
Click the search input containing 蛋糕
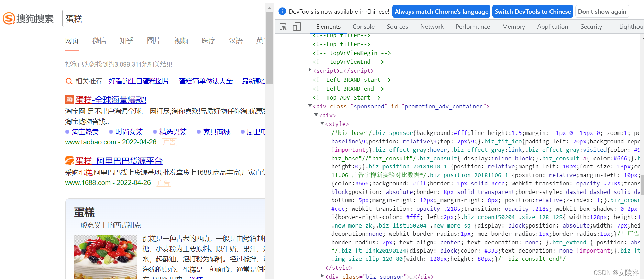tap(164, 19)
